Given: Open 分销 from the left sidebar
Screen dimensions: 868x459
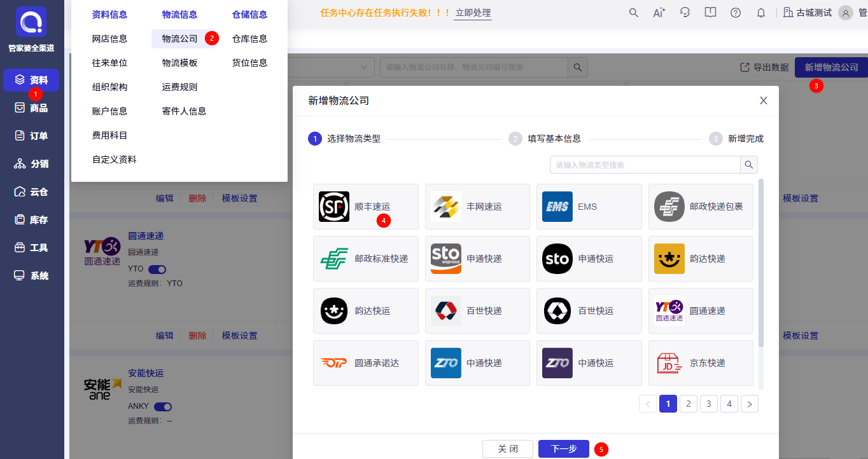Looking at the screenshot, I should tap(31, 164).
